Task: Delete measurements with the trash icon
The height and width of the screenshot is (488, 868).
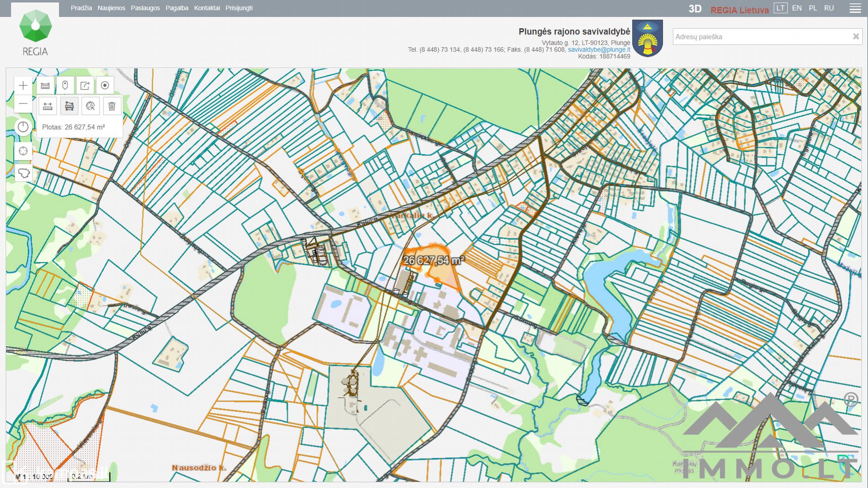Action: point(111,106)
